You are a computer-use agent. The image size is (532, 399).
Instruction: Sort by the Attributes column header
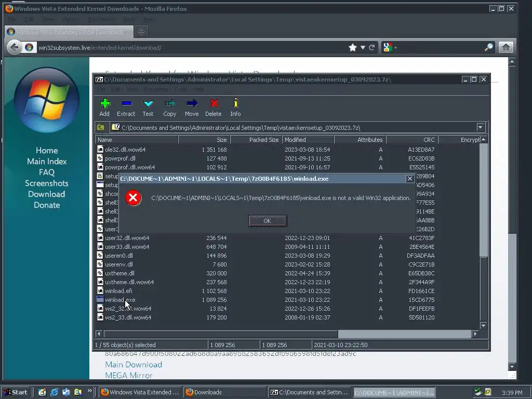click(x=360, y=140)
